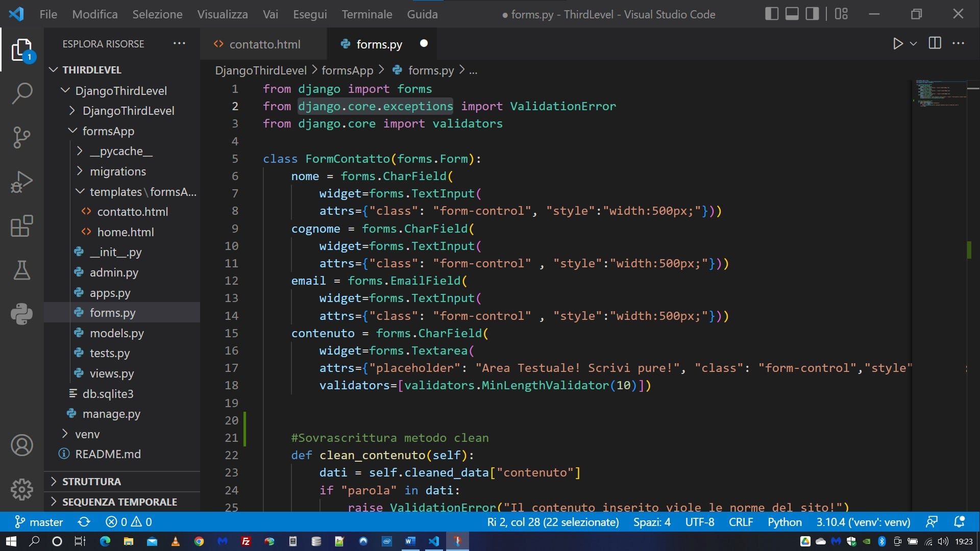Collapse the templates\formsApp folder

point(80,191)
